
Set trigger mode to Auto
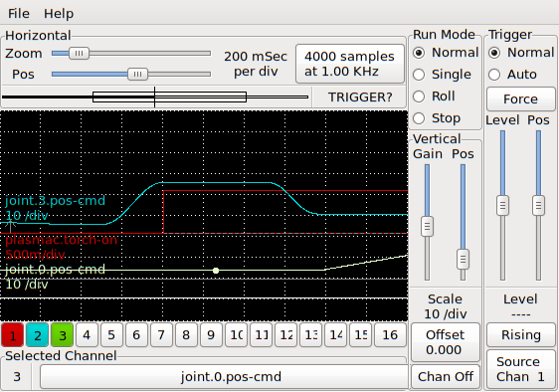click(x=512, y=75)
